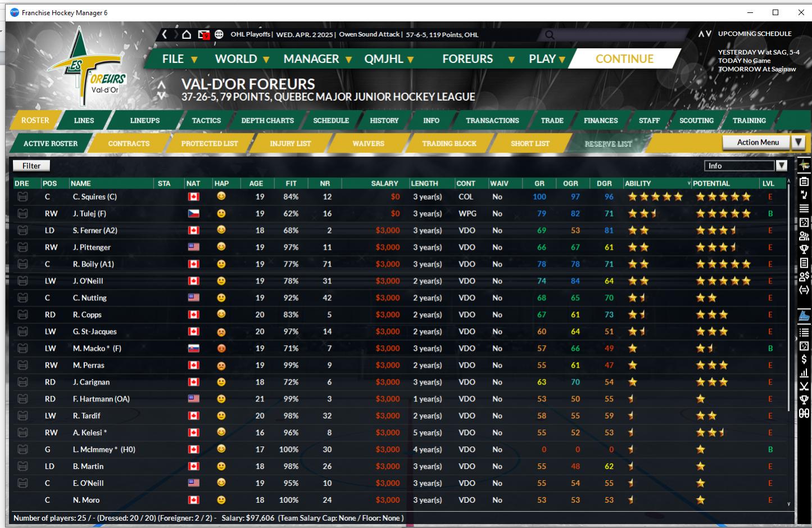Select player row N. Moro

click(x=399, y=500)
